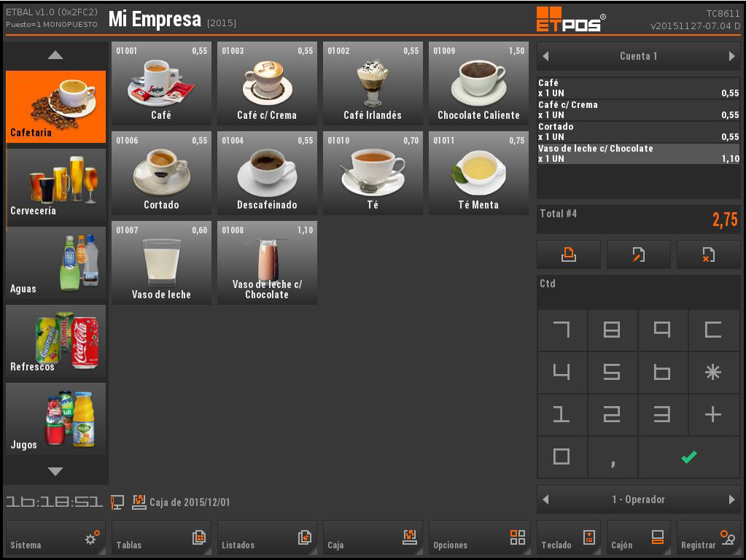Show previous categories with the up arrow

(55, 55)
